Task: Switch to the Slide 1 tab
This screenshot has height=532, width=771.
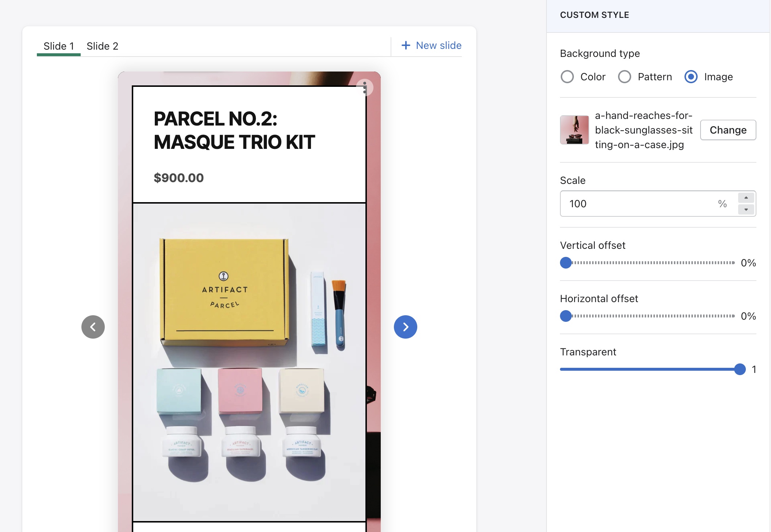Action: (x=58, y=46)
